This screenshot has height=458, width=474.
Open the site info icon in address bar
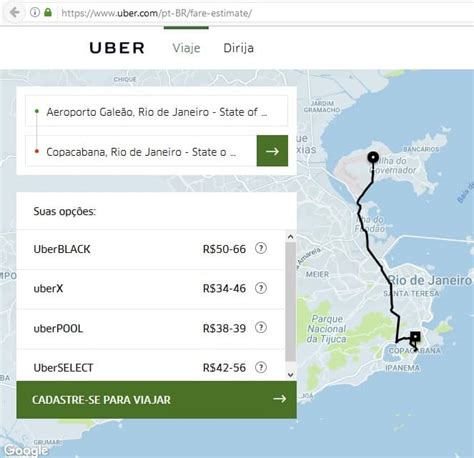(35, 12)
